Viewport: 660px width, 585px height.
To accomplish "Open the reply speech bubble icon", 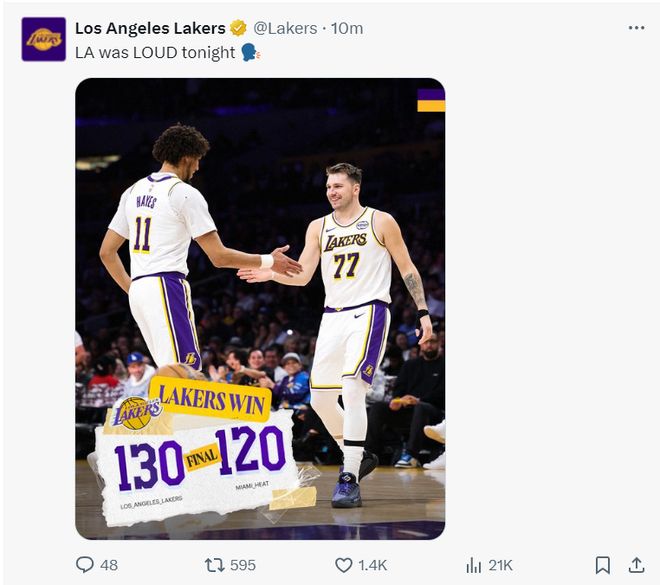I will tap(85, 565).
